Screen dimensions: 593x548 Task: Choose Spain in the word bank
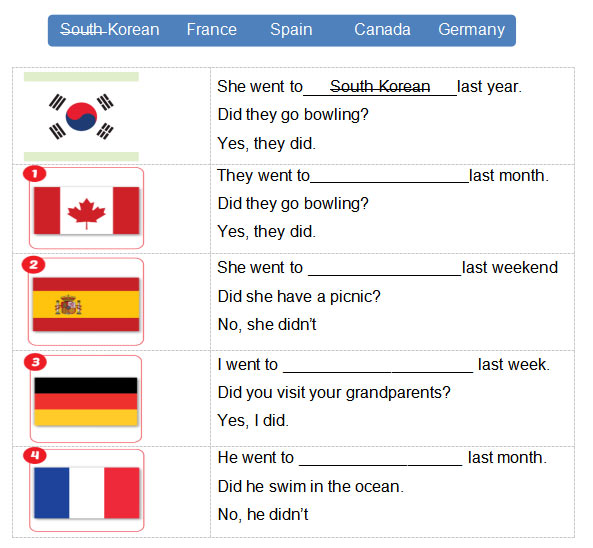(x=291, y=30)
